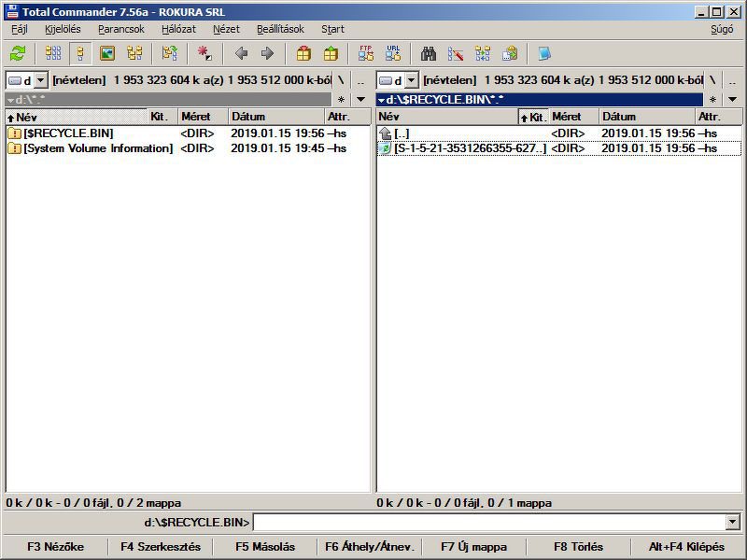This screenshot has height=560, width=747.
Task: Open the Fájl menu
Action: [20, 29]
